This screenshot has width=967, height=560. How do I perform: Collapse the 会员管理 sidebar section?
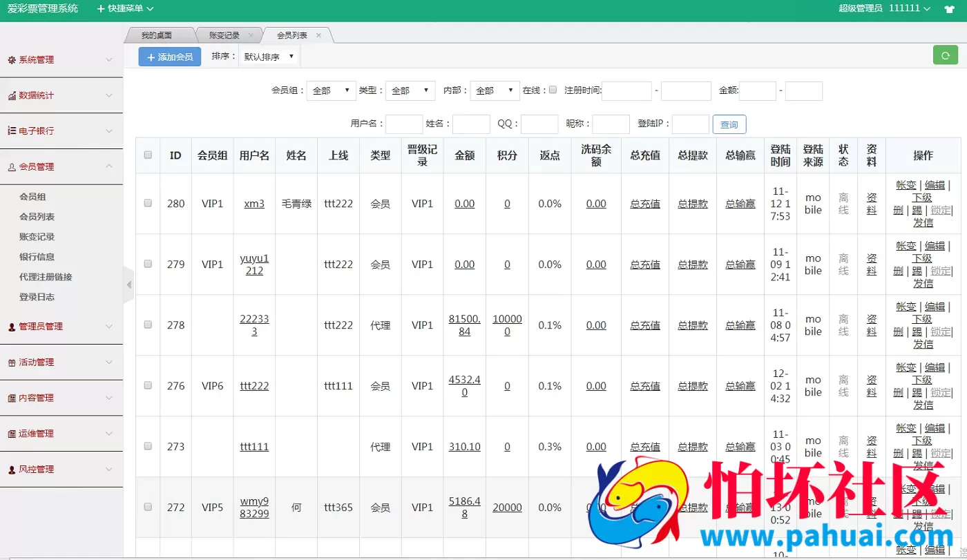(61, 166)
